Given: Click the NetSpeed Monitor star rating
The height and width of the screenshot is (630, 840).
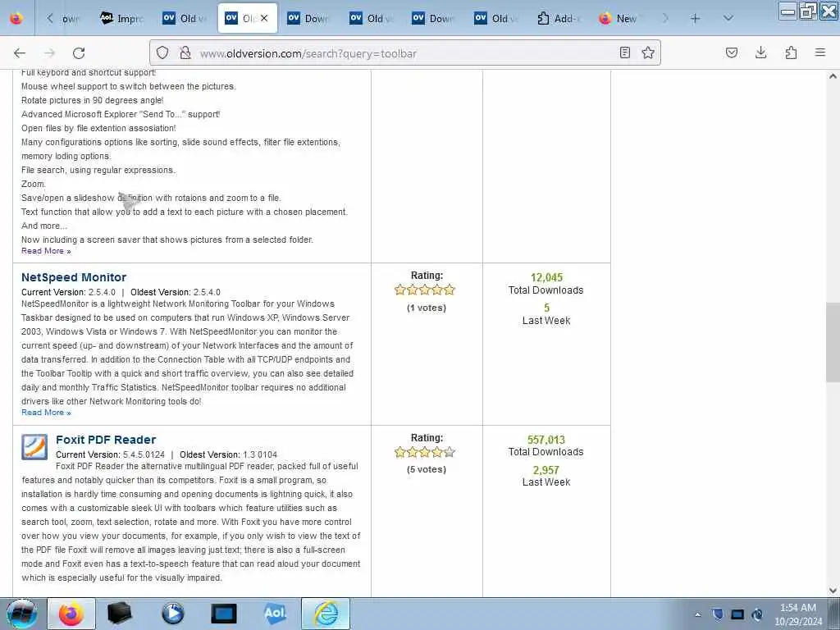Looking at the screenshot, I should click(425, 290).
